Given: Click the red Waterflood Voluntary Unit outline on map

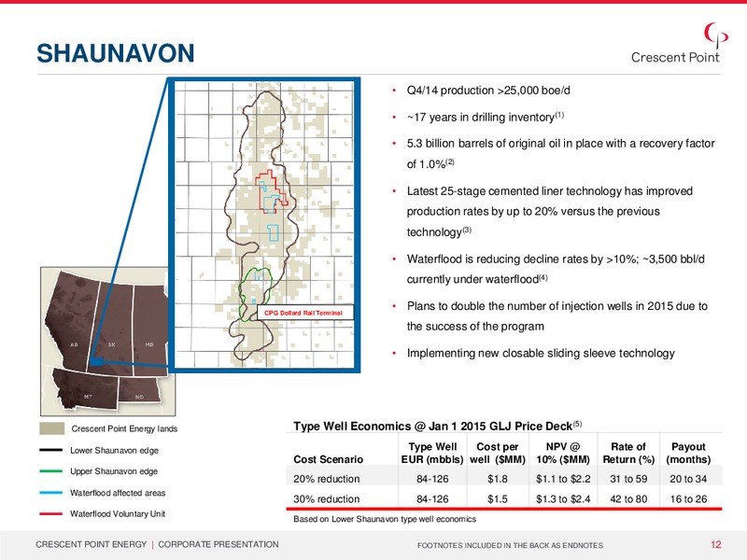Looking at the screenshot, I should pos(272,190).
